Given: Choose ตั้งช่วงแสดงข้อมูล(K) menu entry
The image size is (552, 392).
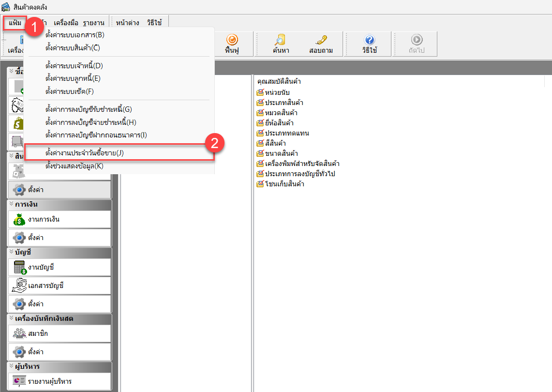Looking at the screenshot, I should tap(75, 166).
